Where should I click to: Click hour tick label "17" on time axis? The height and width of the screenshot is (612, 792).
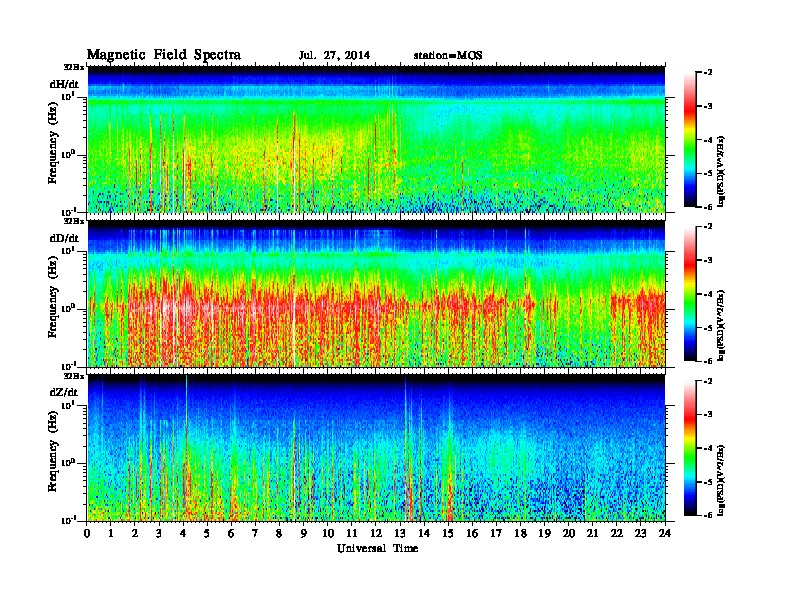(x=496, y=533)
